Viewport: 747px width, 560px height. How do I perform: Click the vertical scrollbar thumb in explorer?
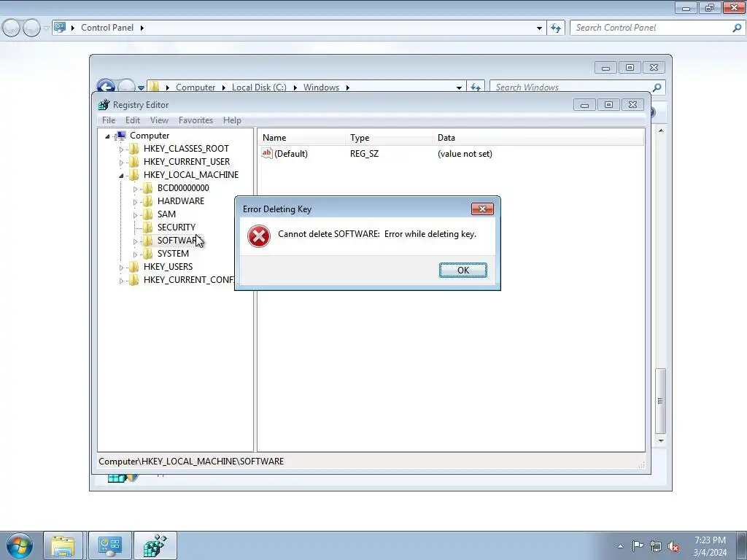coord(660,400)
